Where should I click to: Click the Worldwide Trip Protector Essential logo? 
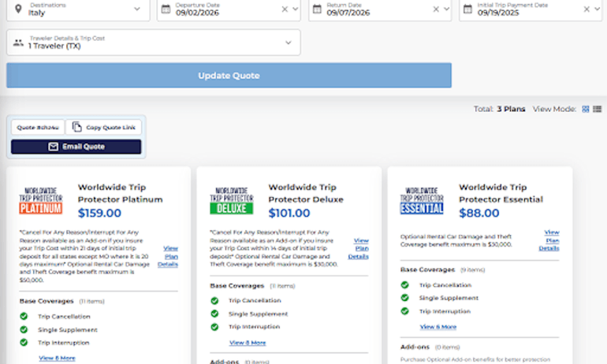tap(422, 201)
